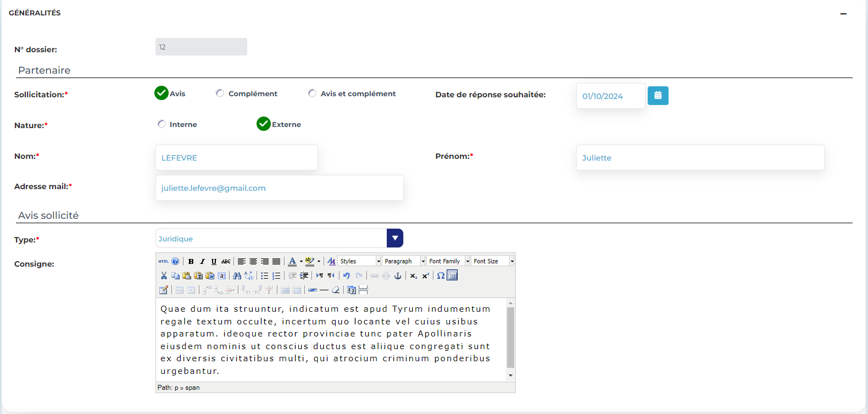Screen dimensions: 868x414
Task: Open the text color picker arrow
Action: point(301,262)
